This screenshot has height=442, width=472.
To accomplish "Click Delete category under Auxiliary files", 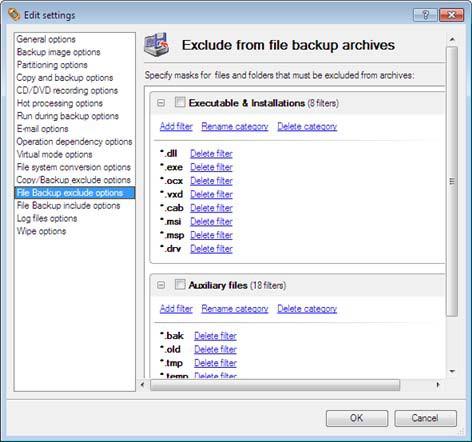I will click(x=307, y=309).
